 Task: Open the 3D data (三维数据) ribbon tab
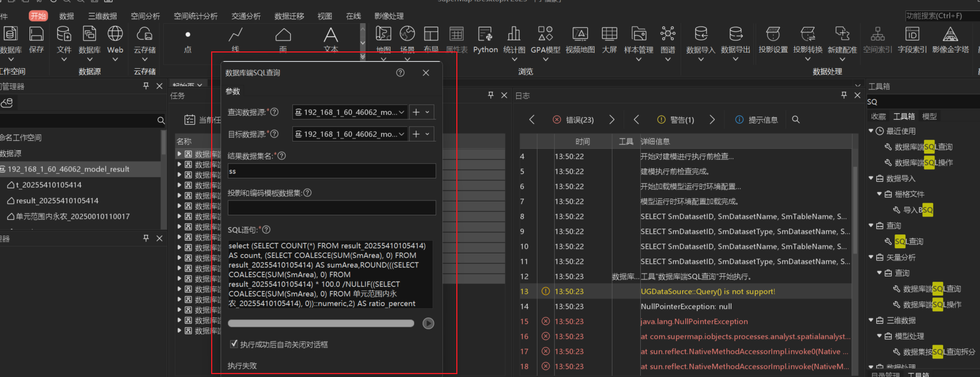103,16
